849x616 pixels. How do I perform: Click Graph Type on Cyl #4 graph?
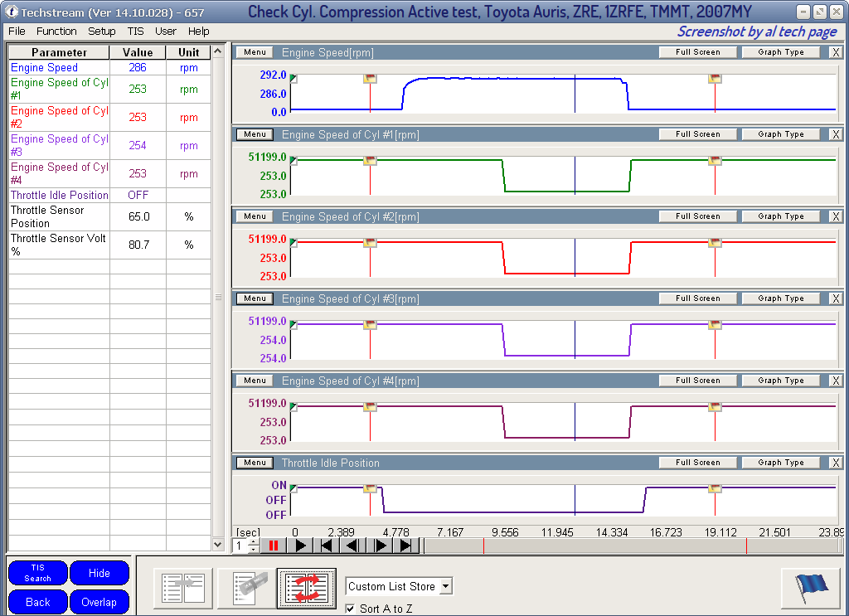pyautogui.click(x=780, y=381)
